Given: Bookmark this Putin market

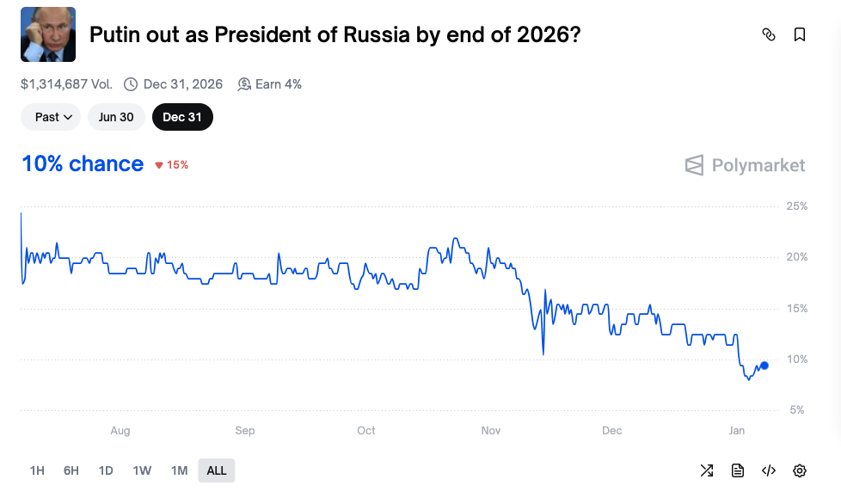Looking at the screenshot, I should pyautogui.click(x=800, y=34).
